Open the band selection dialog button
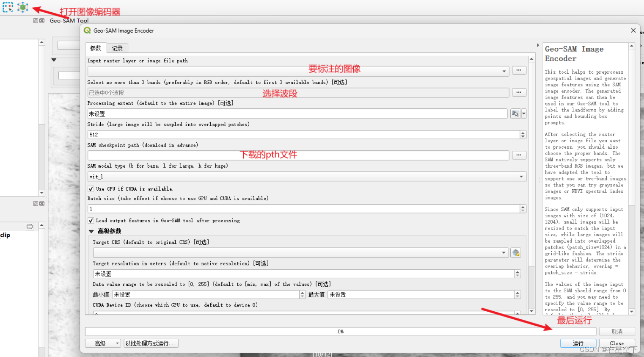644x357 pixels. [519, 92]
